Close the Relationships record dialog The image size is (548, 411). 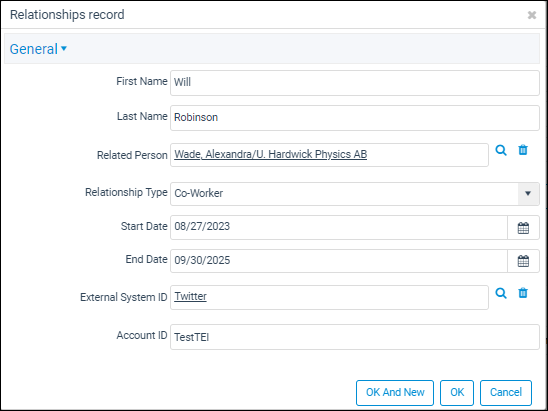[532, 15]
